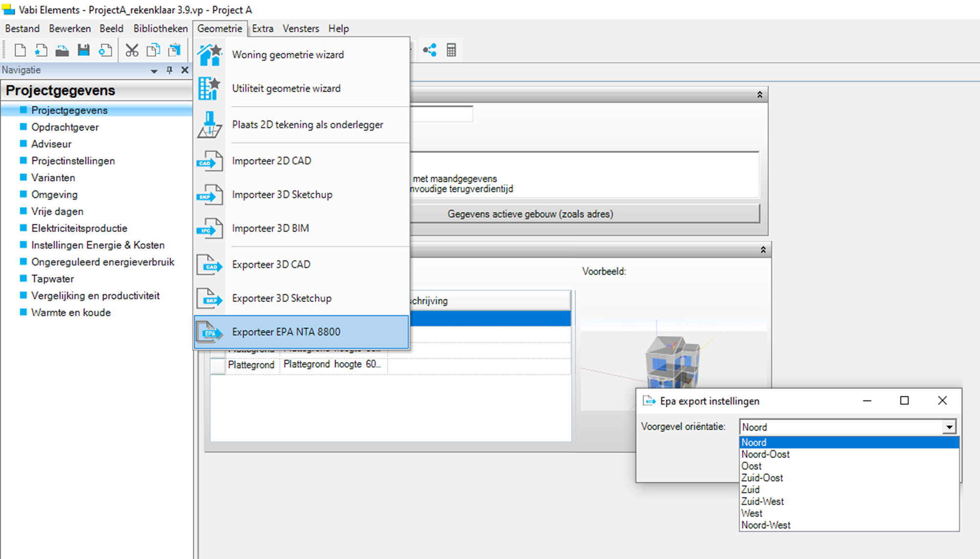The image size is (980, 559).
Task: Select Importeer 3D BIM entry
Action: 270,228
